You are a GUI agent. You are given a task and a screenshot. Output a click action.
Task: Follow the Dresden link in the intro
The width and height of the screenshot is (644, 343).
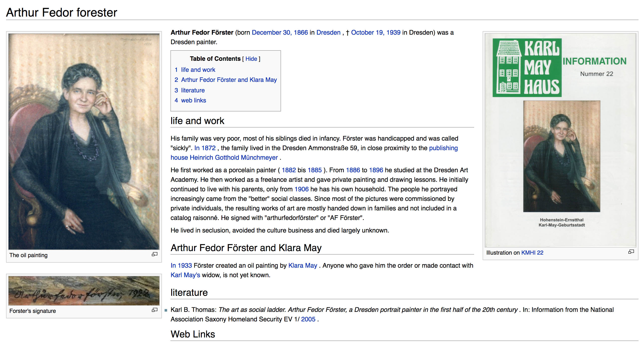click(328, 33)
